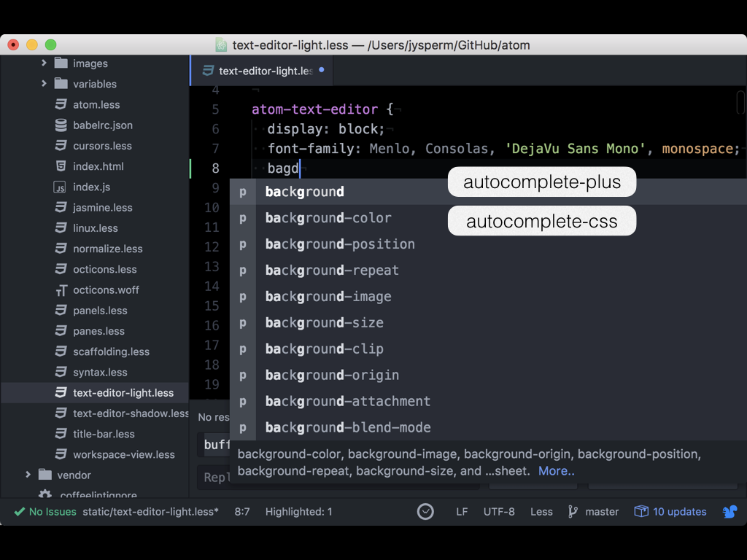The width and height of the screenshot is (747, 560).
Task: Choose the background suggestion
Action: coord(488,192)
